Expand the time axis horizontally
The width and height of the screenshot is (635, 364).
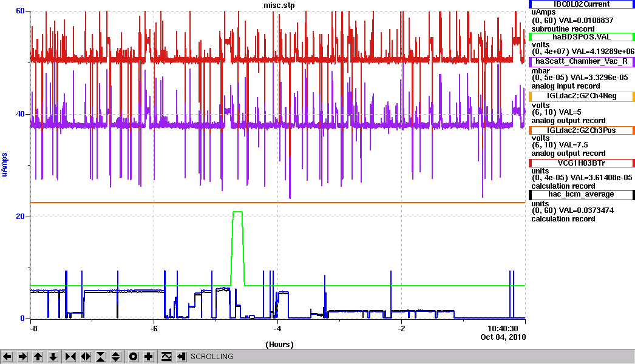tap(86, 357)
